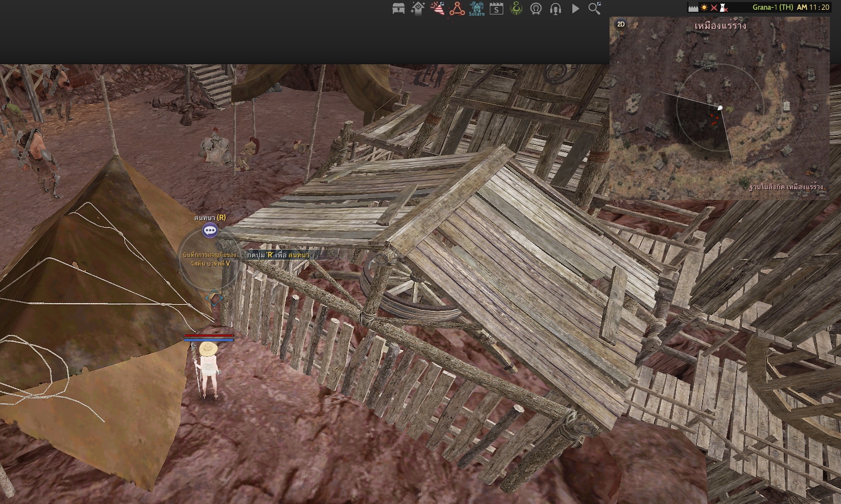Click the orange triangle node network icon
The height and width of the screenshot is (504, 841).
(x=457, y=9)
